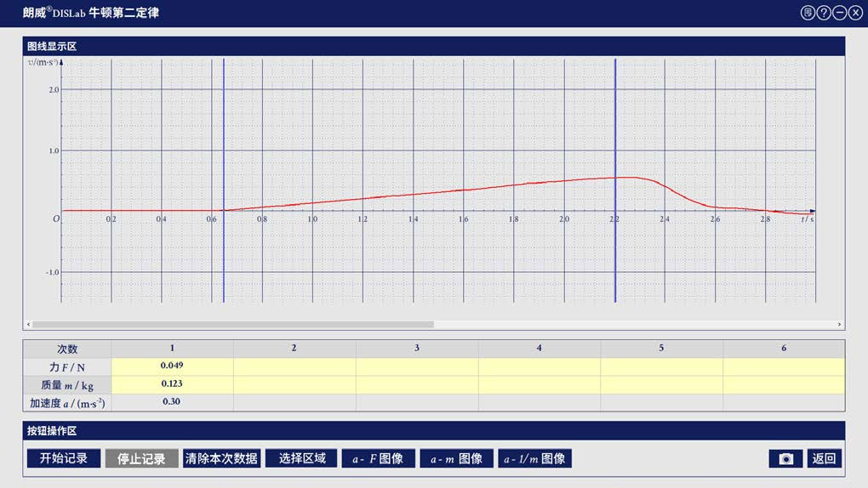The height and width of the screenshot is (488, 868).
Task: Click scrollbar left arrow under graph
Action: [x=30, y=325]
